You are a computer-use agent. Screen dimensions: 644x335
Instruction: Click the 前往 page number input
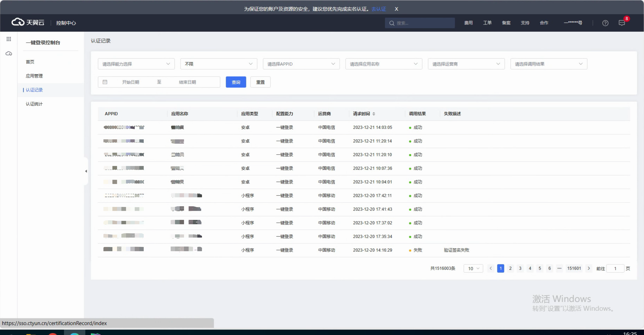pos(615,268)
